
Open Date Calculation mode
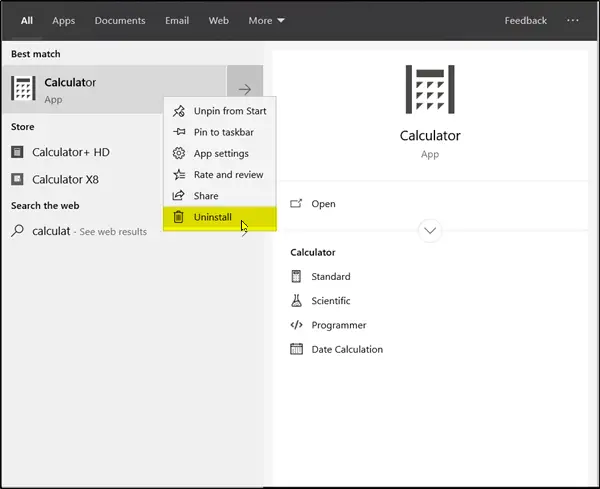pyautogui.click(x=346, y=350)
